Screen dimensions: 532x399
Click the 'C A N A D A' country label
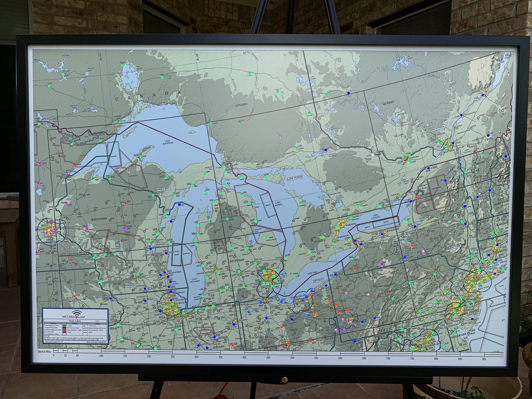[x=148, y=96]
